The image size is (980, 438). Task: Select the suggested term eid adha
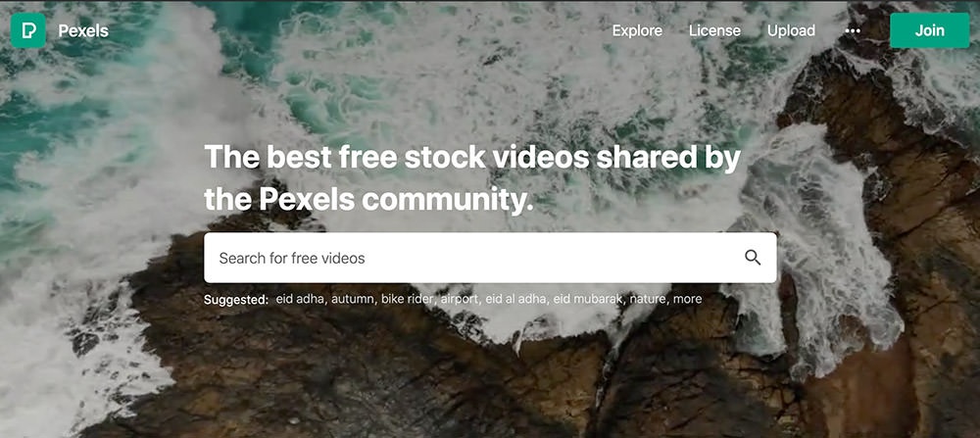pos(299,299)
